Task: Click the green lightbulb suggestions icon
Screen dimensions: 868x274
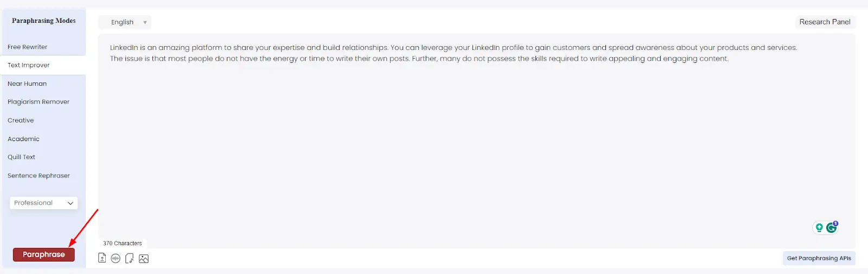Action: (819, 228)
